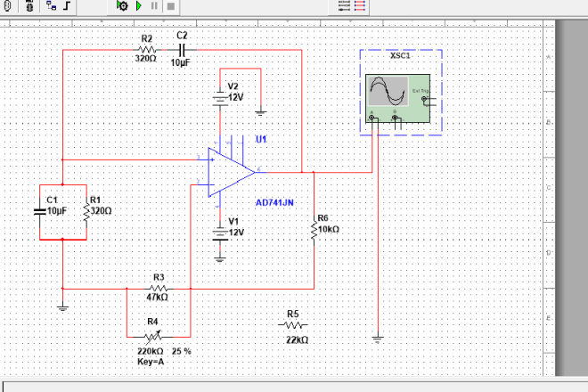Click the ground symbol below the oscilloscope wire
The width and height of the screenshot is (588, 392).
tap(378, 339)
